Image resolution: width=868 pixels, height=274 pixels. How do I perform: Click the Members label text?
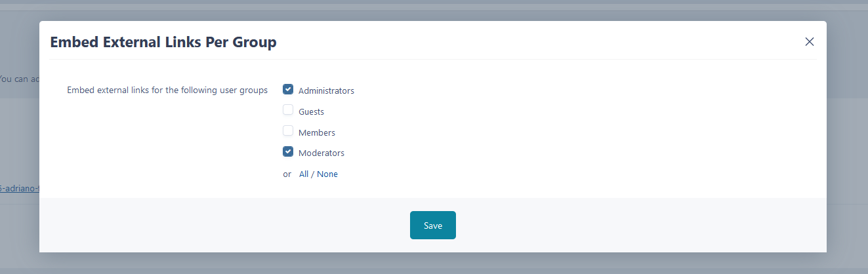point(316,133)
